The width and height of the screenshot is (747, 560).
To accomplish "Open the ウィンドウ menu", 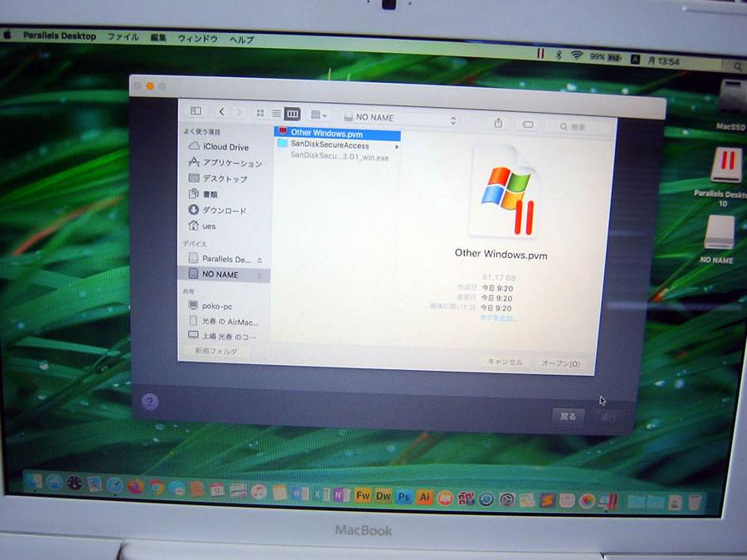I will (198, 38).
